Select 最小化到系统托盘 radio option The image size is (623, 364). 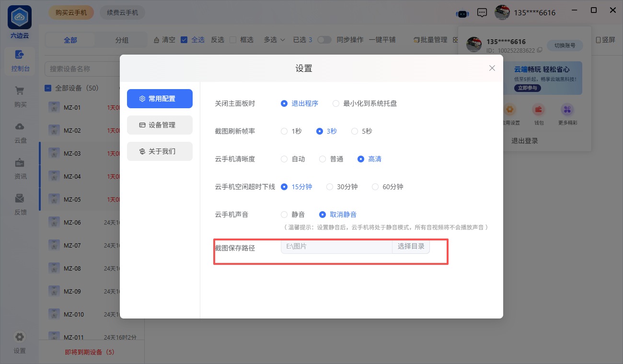[x=336, y=103]
